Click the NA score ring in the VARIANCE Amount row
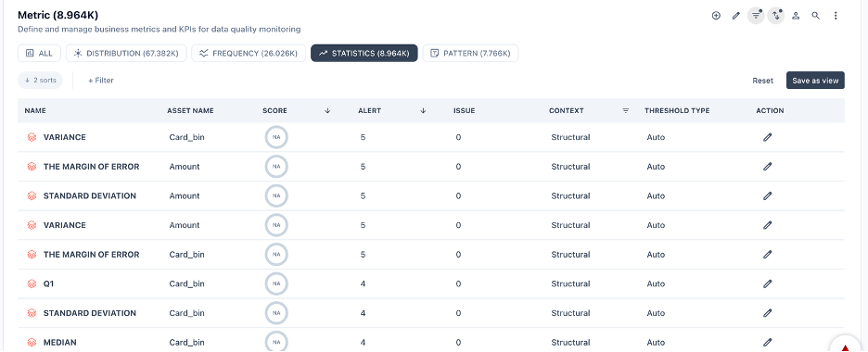868x352 pixels. tap(276, 225)
